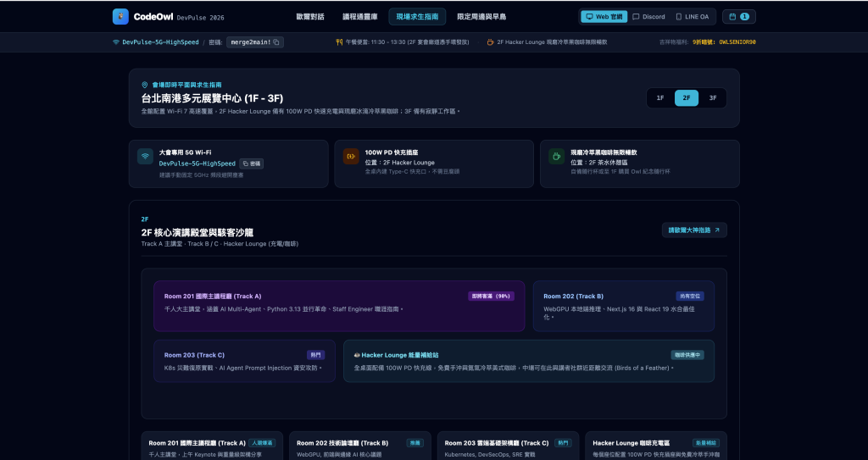Click the CodeOwl owl logo icon
The width and height of the screenshot is (868, 460).
coord(120,17)
